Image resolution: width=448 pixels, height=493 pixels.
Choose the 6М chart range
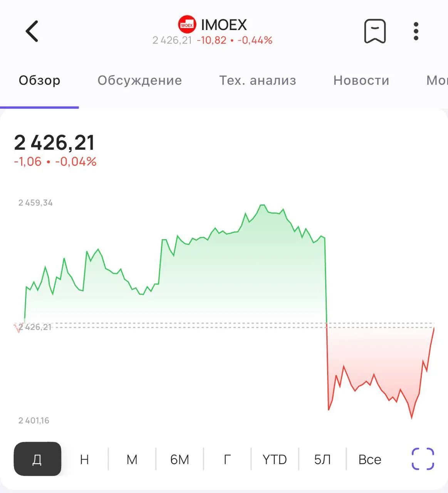point(180,459)
